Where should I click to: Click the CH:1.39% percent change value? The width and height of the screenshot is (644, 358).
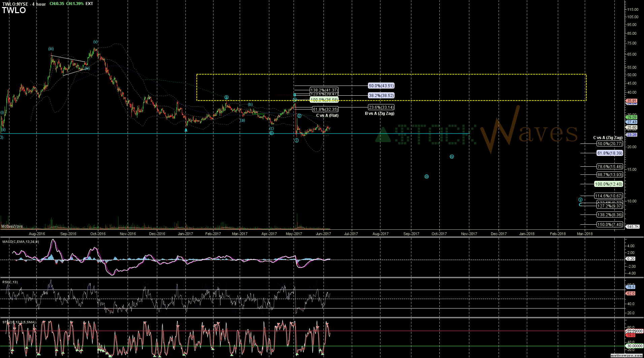pos(75,4)
